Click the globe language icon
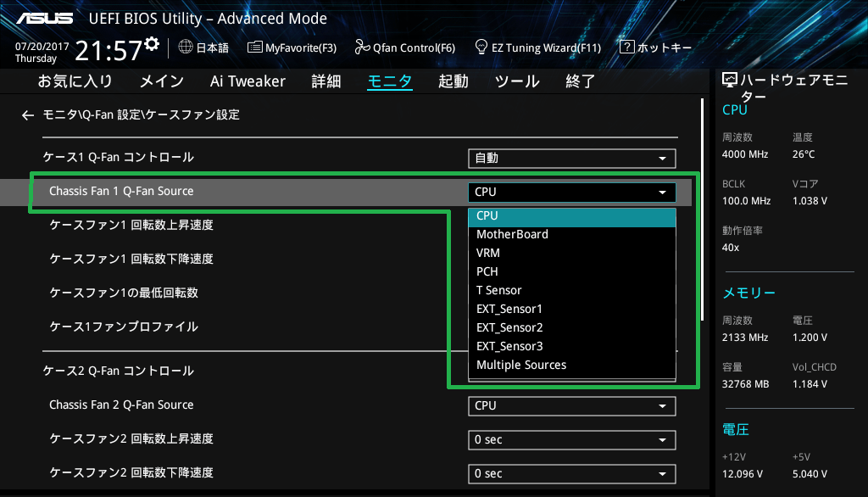 coord(186,47)
